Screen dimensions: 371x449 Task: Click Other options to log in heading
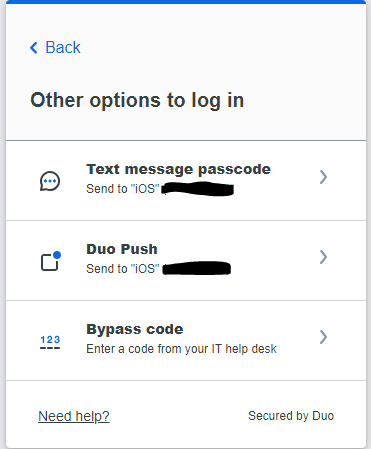coord(137,100)
